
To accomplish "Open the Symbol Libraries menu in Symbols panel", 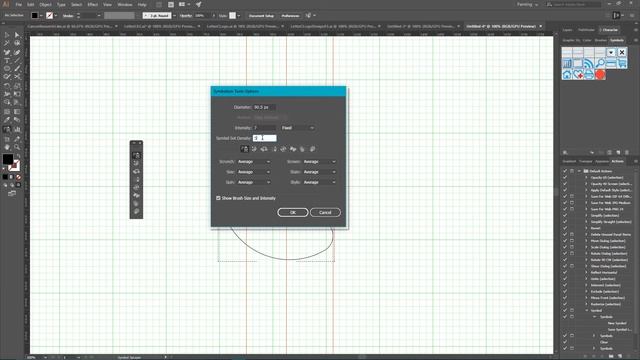I will click(x=565, y=152).
